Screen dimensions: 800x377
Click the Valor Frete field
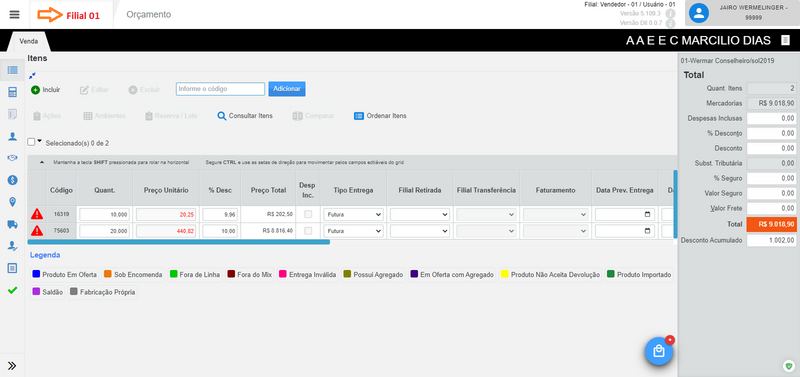[771, 208]
